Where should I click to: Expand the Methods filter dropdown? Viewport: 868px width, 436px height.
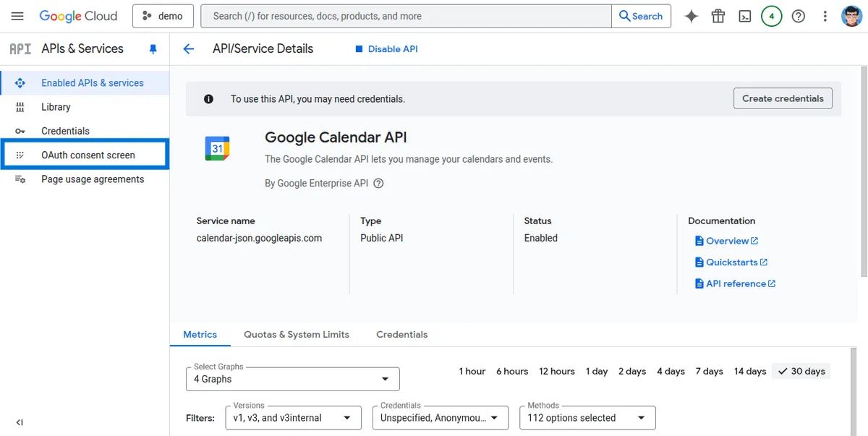(x=587, y=417)
